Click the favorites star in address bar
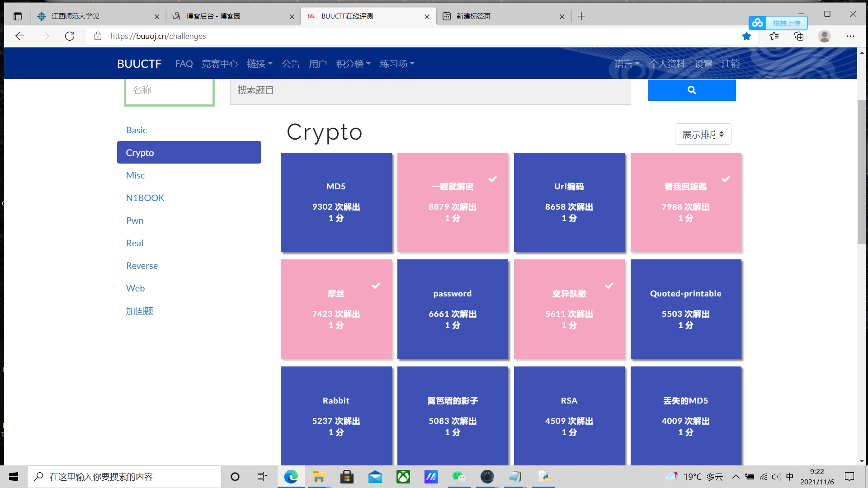The width and height of the screenshot is (868, 488). [x=746, y=36]
